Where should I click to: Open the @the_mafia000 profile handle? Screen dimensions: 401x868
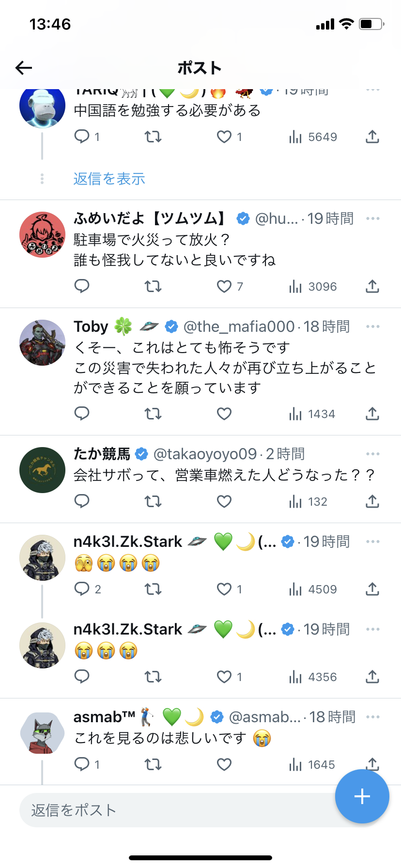tap(239, 326)
